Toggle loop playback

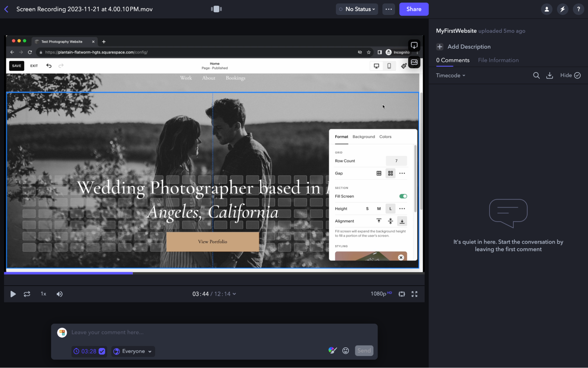tap(27, 294)
